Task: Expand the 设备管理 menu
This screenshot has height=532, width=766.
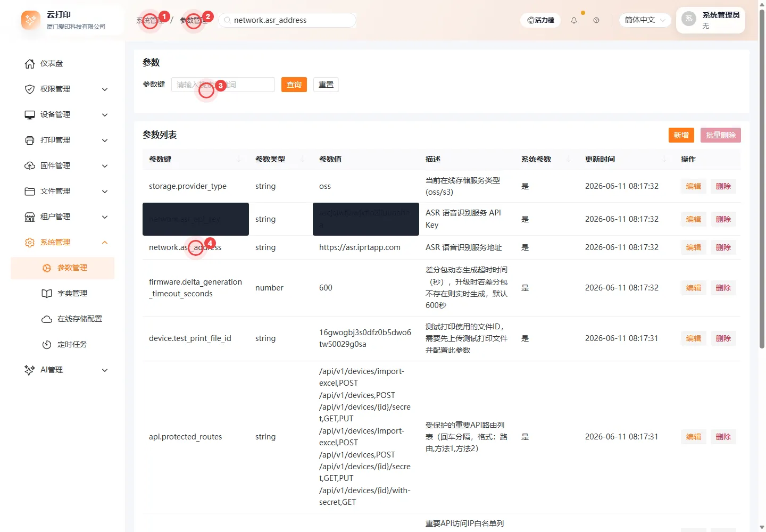Action: click(x=66, y=115)
